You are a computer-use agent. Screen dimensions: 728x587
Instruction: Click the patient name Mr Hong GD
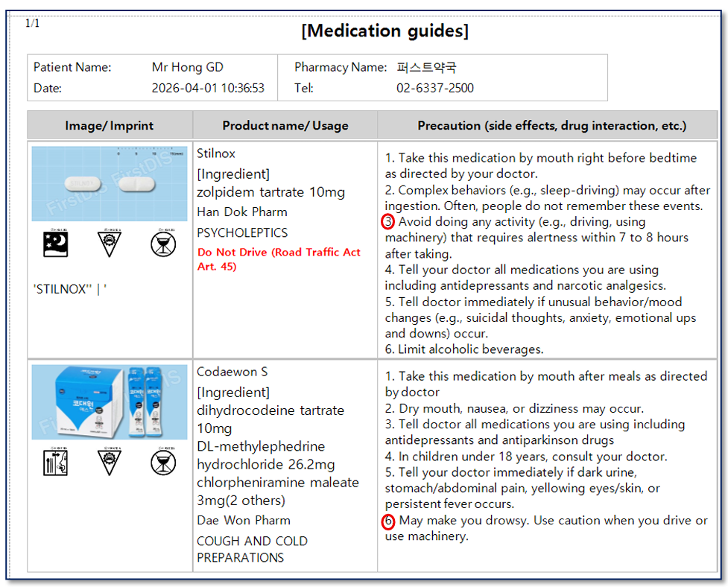187,67
